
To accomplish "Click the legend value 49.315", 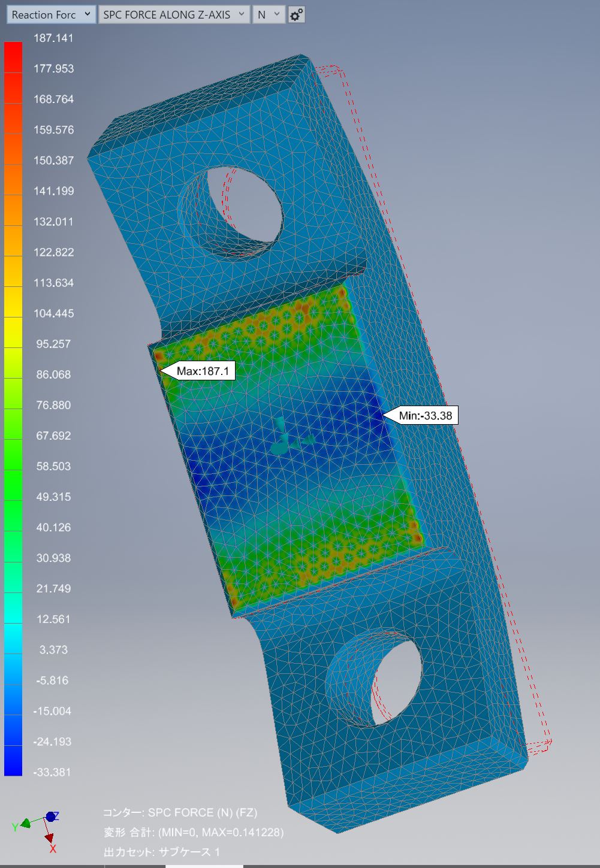I will [53, 497].
